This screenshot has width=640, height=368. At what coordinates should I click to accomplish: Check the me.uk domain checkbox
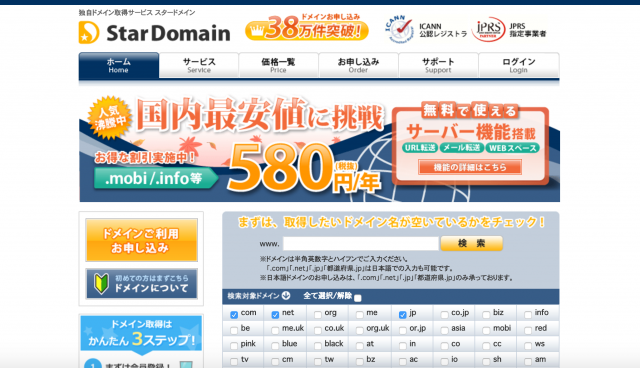(275, 330)
